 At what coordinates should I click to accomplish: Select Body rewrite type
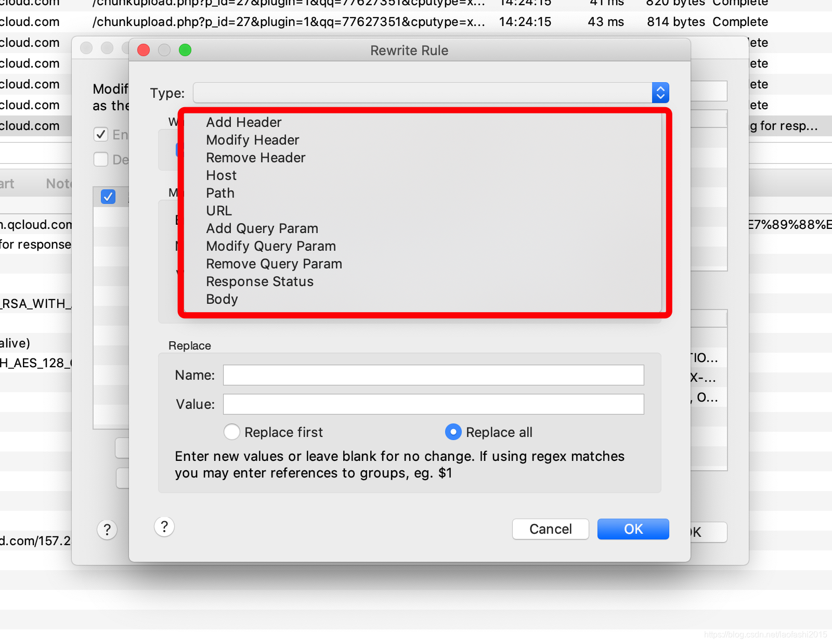(222, 299)
